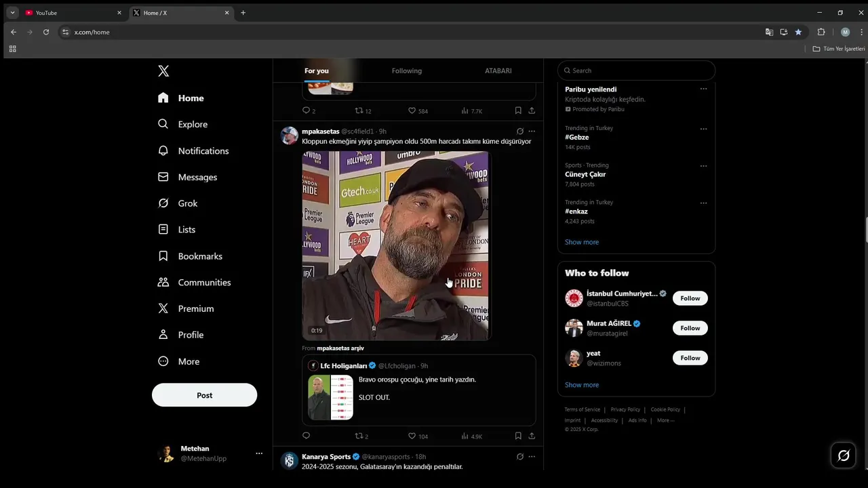868x488 pixels.
Task: Click the Post button
Action: pos(204,395)
